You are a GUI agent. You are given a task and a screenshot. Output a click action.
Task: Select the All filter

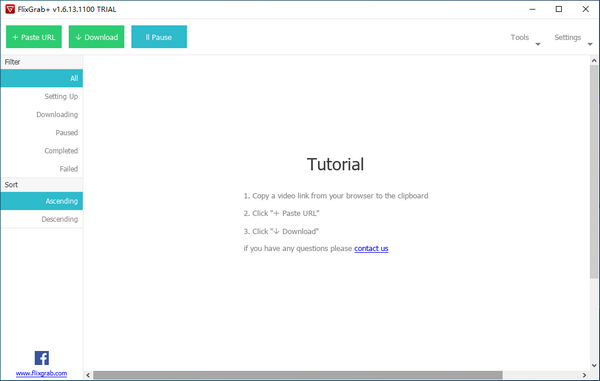click(x=42, y=78)
